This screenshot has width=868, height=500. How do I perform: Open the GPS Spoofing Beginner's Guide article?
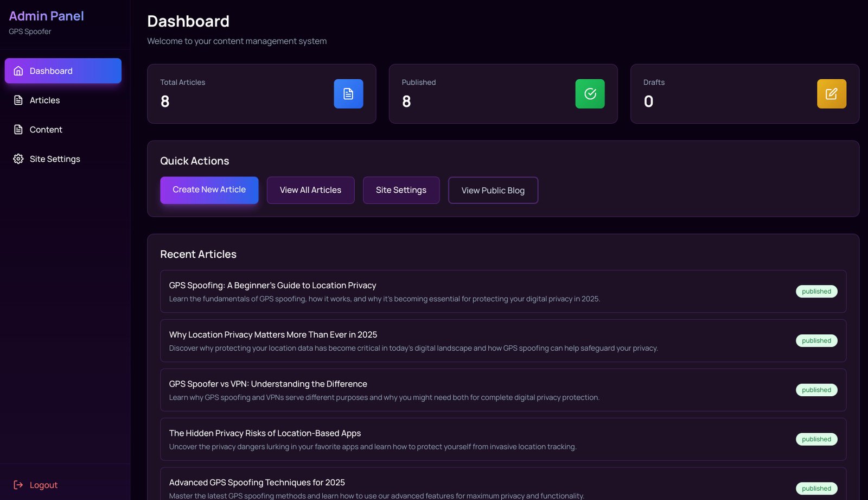pos(272,286)
